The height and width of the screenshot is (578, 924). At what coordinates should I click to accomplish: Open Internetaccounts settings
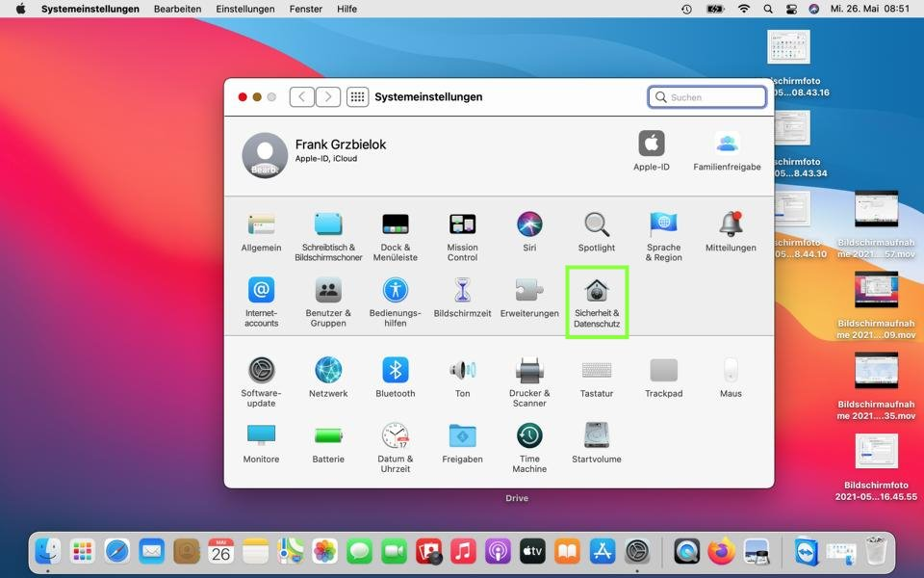[261, 302]
